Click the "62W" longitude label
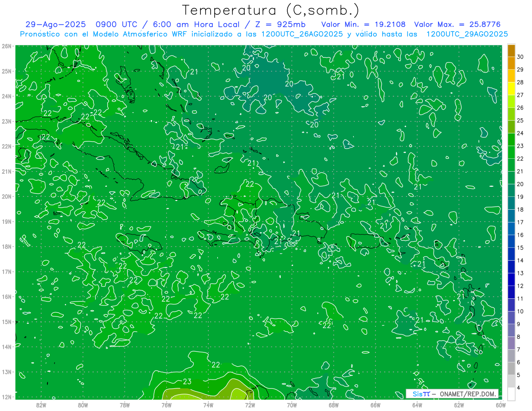The height and width of the screenshot is (411, 532). click(459, 405)
